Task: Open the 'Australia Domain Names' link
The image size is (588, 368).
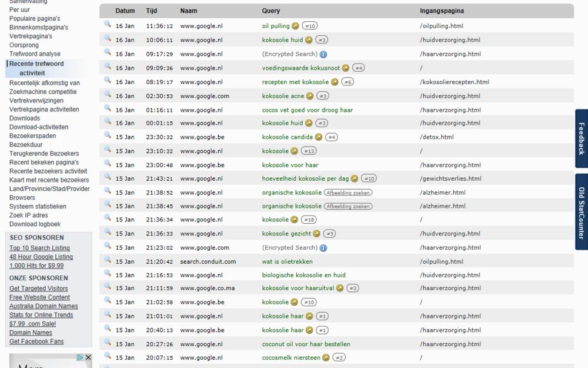Action: [44, 306]
